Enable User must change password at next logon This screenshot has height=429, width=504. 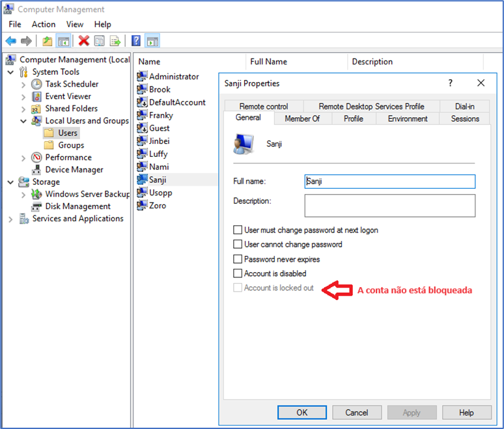(238, 230)
